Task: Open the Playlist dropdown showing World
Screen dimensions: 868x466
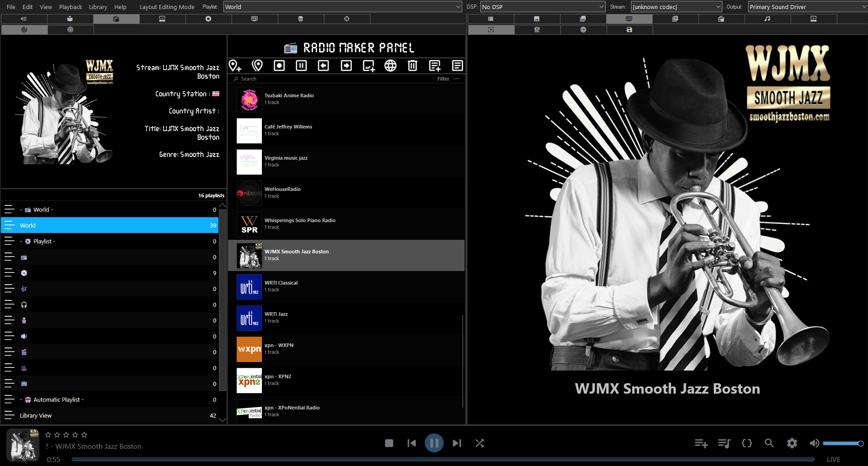Action: point(342,7)
